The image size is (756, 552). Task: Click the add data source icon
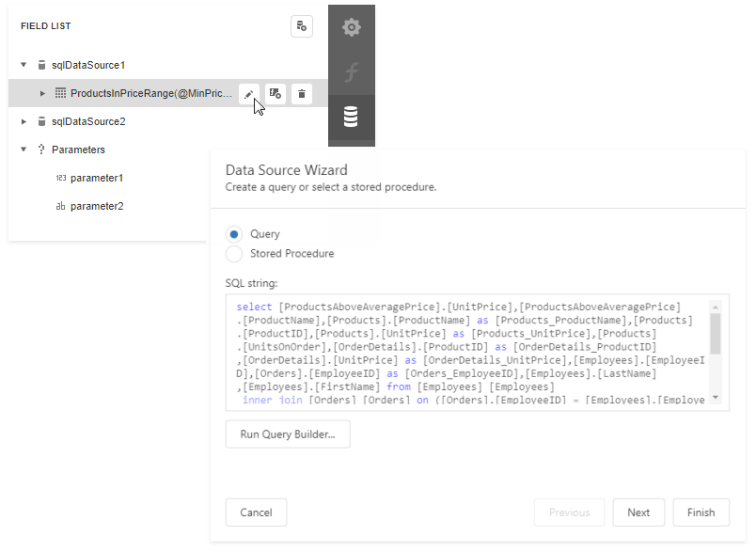pos(301,26)
